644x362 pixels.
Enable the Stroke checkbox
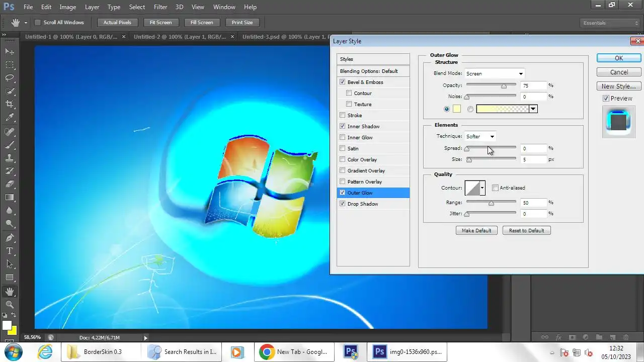click(343, 115)
